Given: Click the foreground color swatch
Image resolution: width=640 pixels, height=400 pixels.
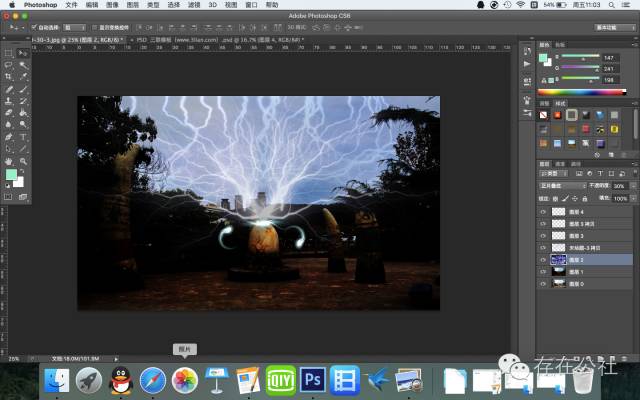Looking at the screenshot, I should pos(11,176).
